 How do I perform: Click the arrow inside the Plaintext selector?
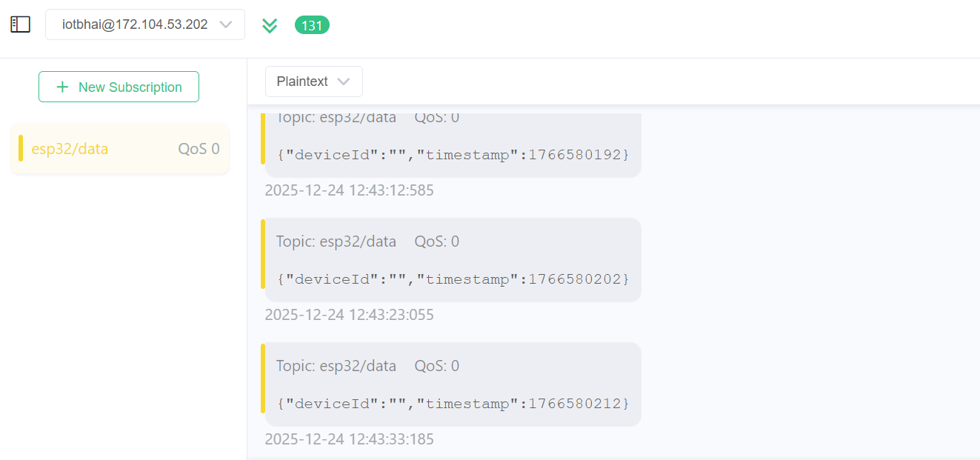coord(343,81)
